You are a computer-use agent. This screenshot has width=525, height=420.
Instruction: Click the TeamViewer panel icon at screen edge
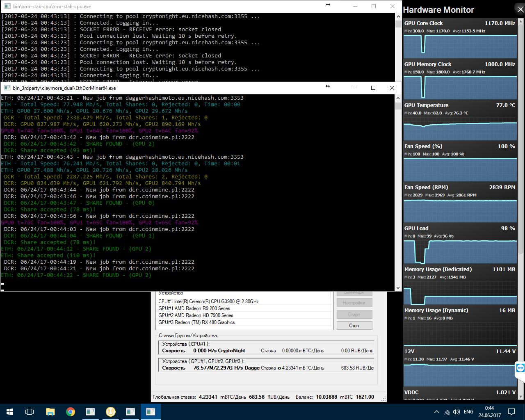tap(520, 368)
